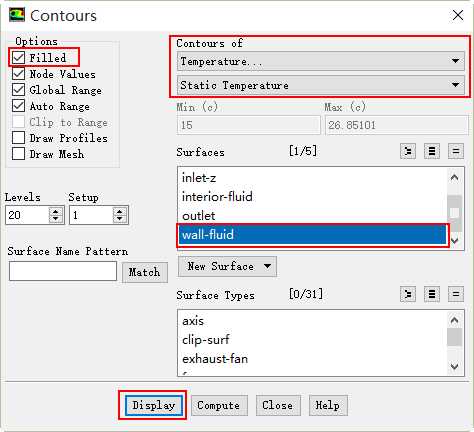Toggle the Node Values checkbox
The height and width of the screenshot is (432, 474).
click(18, 74)
